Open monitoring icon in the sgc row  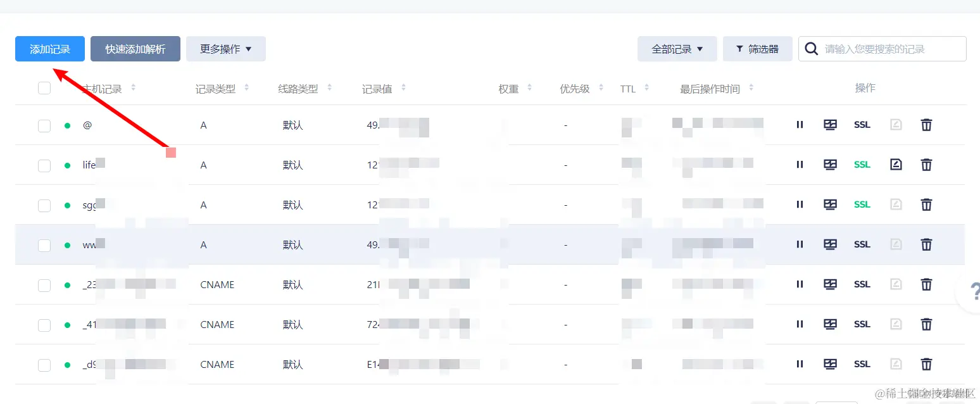coord(830,205)
